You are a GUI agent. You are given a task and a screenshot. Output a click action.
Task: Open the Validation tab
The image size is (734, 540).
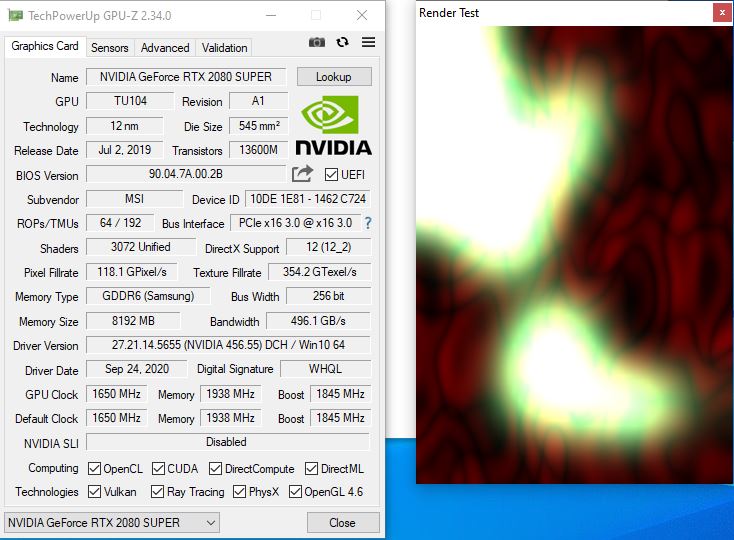(225, 48)
